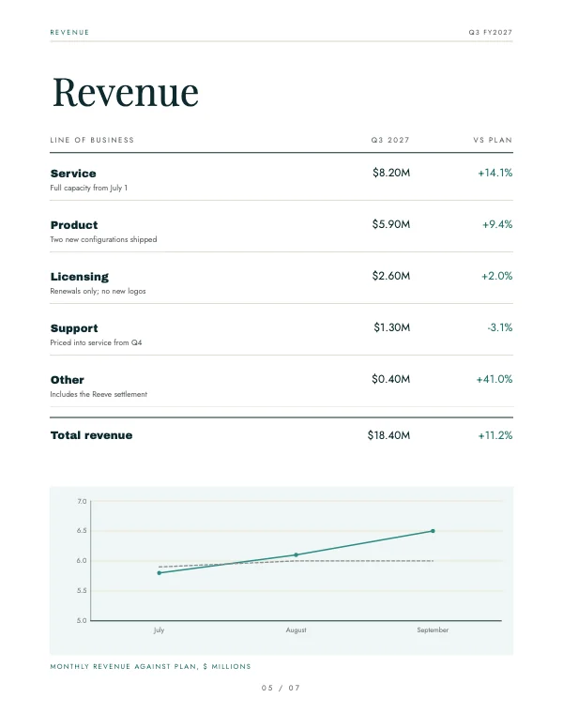563x728 pixels.
Task: Click 'Includes the Reeve settlement' note
Action: point(99,394)
